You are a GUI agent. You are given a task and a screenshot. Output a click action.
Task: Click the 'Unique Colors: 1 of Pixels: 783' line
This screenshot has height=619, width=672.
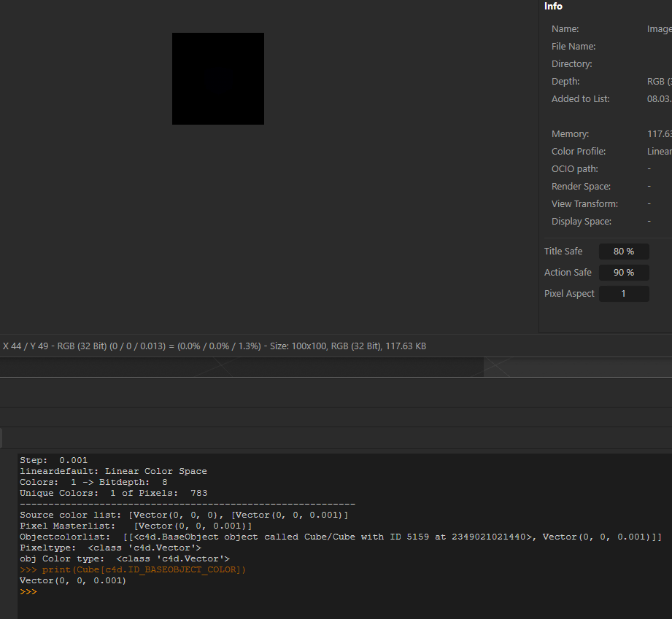pyautogui.click(x=113, y=493)
